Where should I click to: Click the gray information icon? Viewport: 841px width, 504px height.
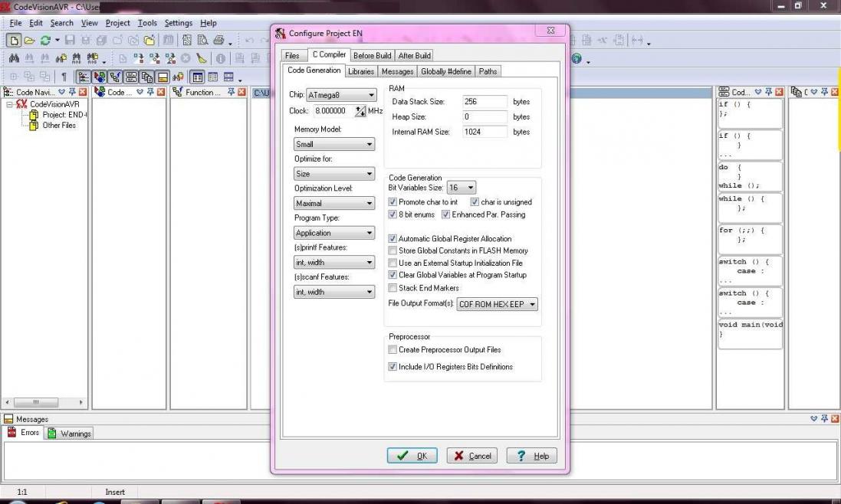point(221,58)
